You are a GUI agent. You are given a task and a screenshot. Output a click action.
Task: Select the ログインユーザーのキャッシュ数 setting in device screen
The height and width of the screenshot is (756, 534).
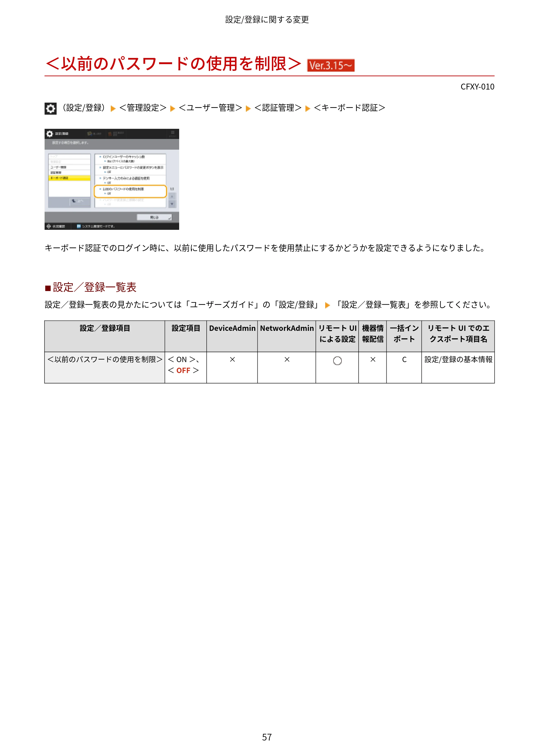coord(130,159)
